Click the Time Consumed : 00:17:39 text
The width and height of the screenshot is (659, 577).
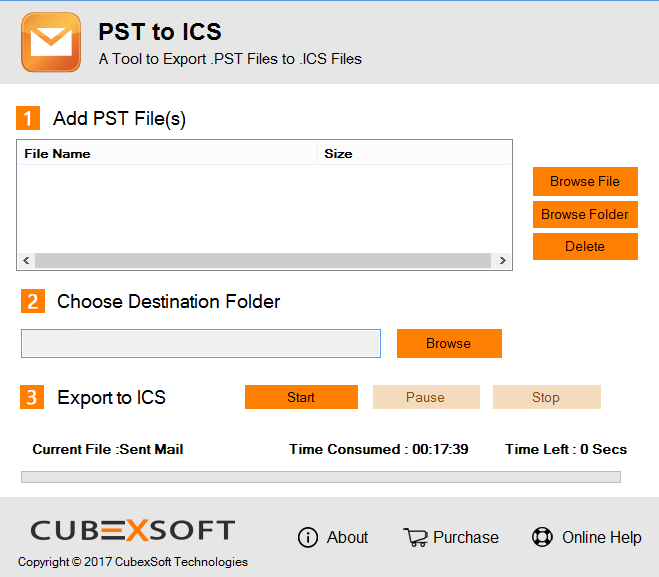click(x=379, y=449)
